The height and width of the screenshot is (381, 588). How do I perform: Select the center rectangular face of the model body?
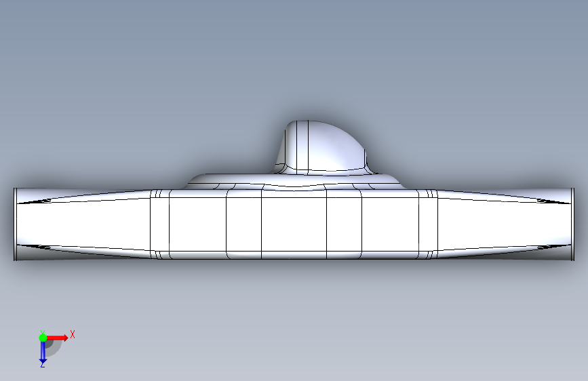(x=294, y=224)
